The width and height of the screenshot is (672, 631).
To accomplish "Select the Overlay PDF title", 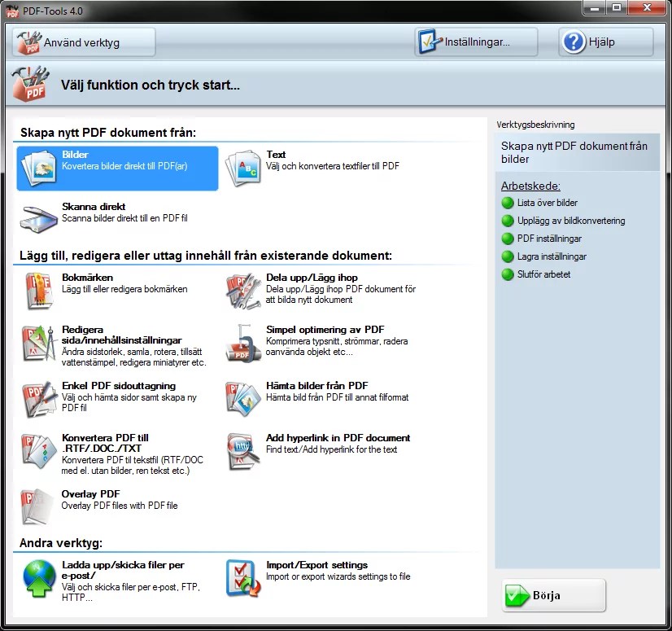I will [91, 494].
